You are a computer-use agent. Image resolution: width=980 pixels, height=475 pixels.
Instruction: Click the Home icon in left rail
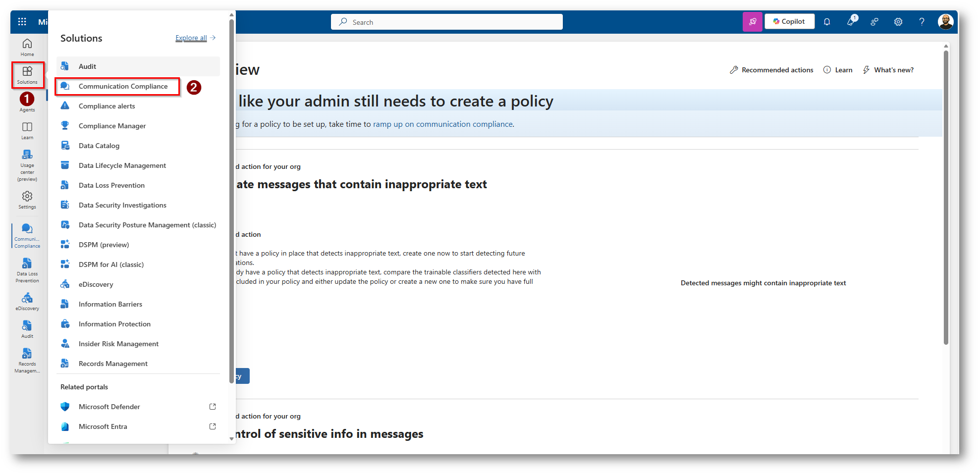coord(27,47)
